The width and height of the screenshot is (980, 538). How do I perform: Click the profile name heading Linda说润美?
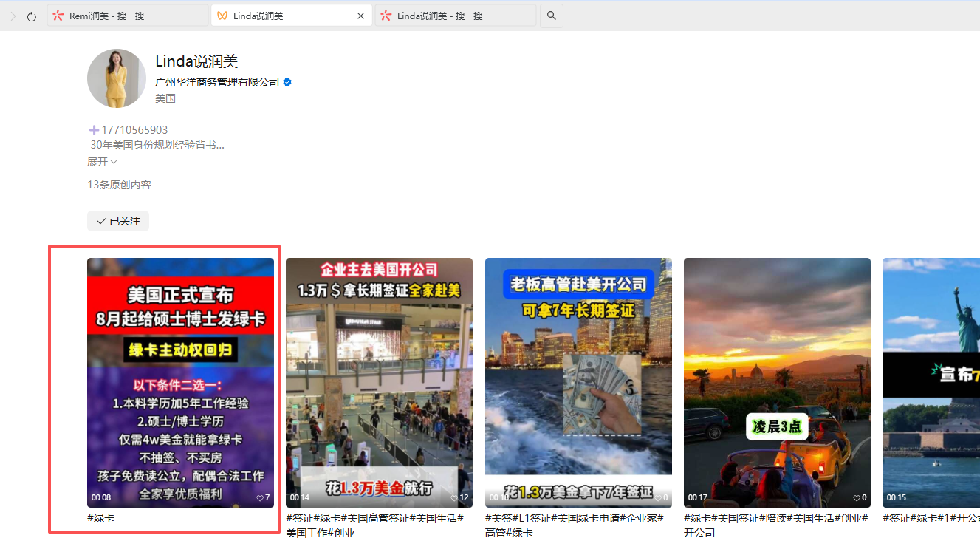tap(196, 61)
